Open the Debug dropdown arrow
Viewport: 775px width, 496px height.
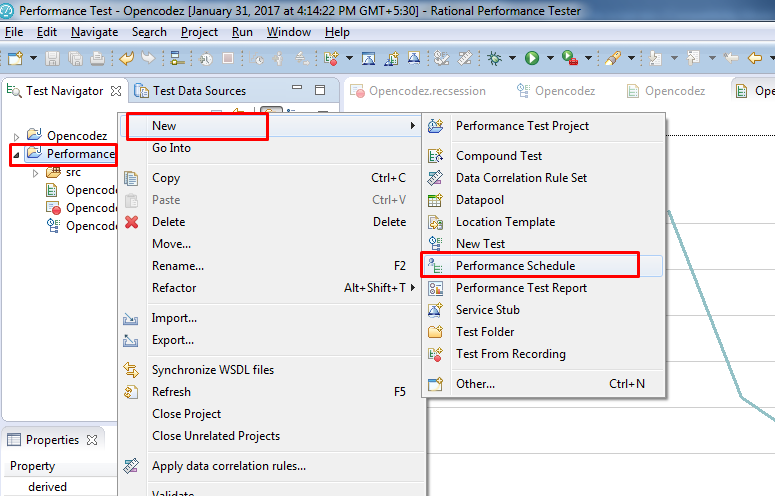(513, 58)
